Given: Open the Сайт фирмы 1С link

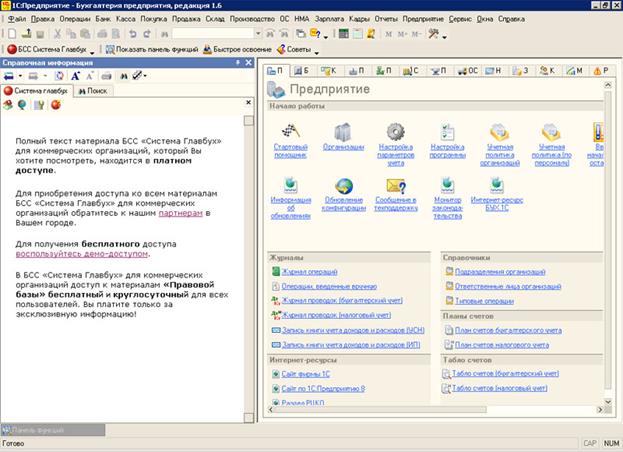Looking at the screenshot, I should tap(306, 374).
